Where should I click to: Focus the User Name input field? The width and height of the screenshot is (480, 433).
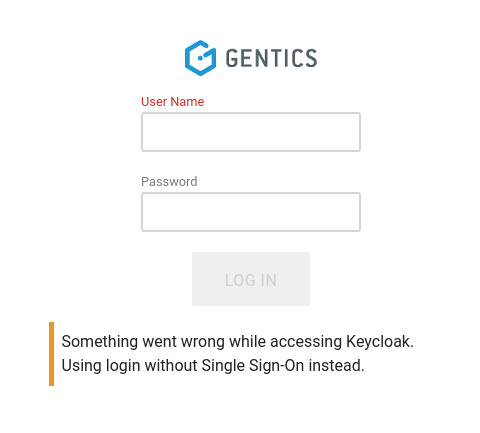click(251, 132)
